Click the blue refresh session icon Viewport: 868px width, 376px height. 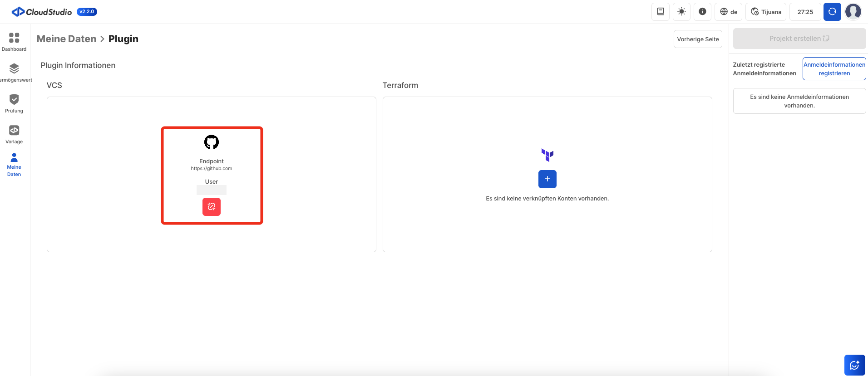[x=832, y=12]
